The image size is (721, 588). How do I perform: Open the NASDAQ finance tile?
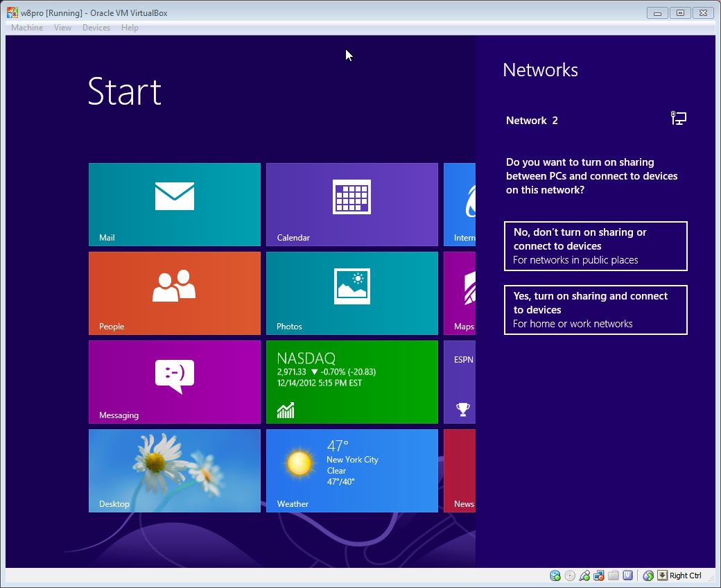tap(351, 381)
